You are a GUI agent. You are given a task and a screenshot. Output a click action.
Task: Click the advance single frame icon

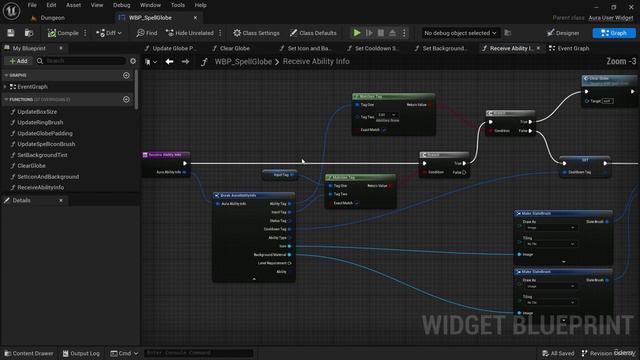[x=369, y=33]
